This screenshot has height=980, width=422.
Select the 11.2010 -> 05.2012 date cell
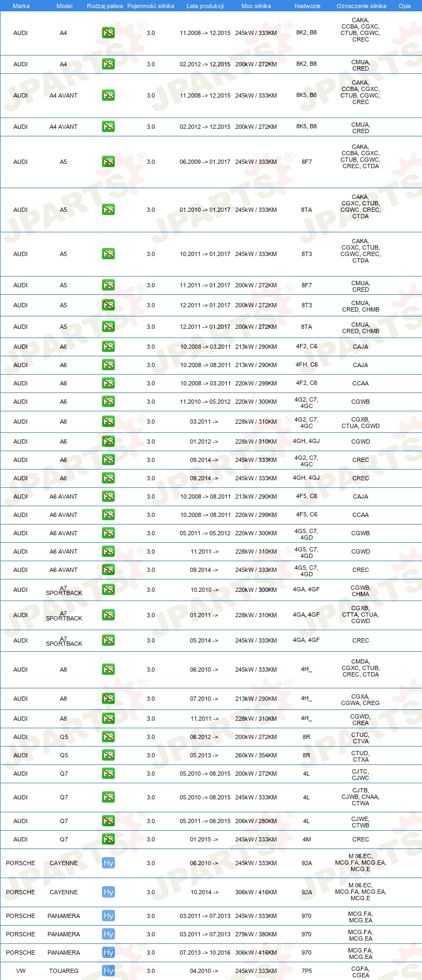point(205,402)
